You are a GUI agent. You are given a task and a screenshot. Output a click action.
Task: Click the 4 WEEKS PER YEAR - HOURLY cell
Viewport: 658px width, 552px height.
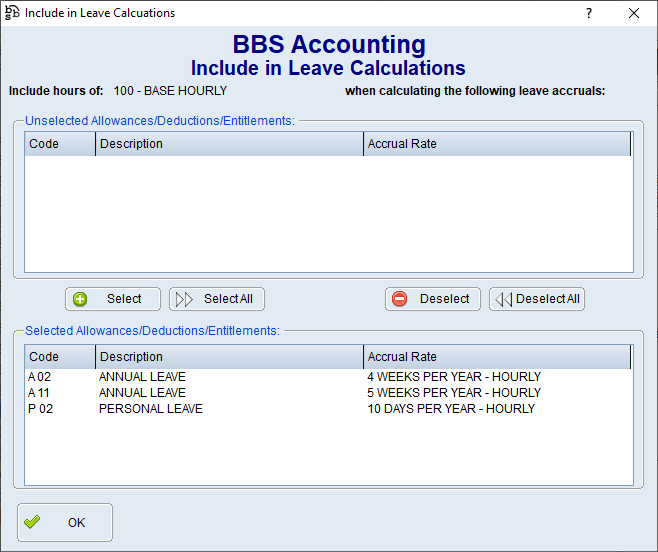pos(454,377)
